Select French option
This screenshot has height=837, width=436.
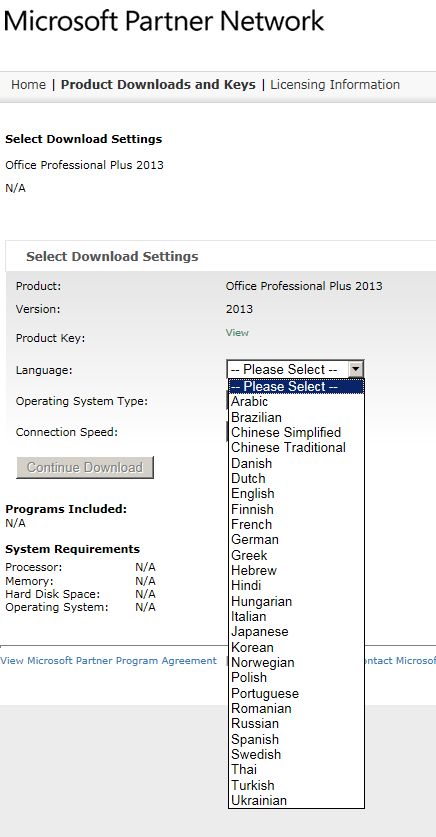[296, 524]
